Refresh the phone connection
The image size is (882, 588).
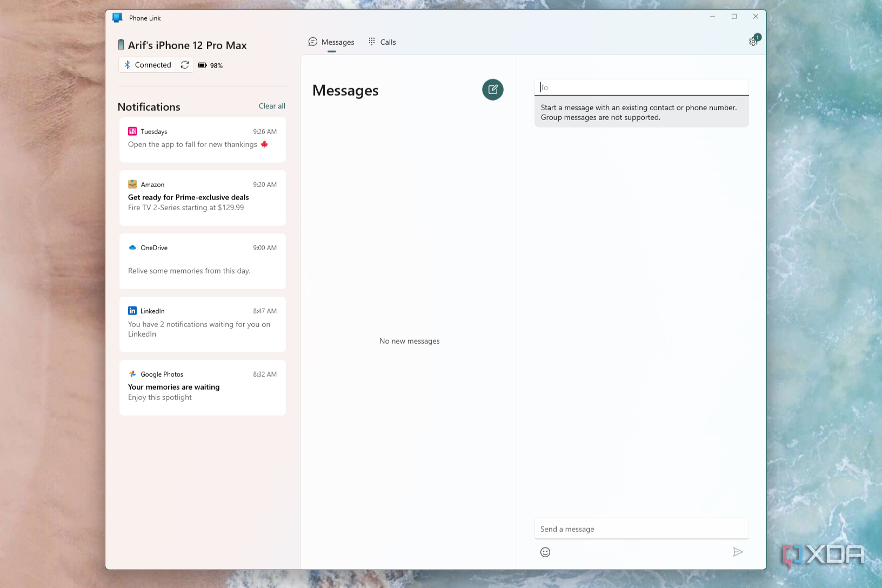185,64
